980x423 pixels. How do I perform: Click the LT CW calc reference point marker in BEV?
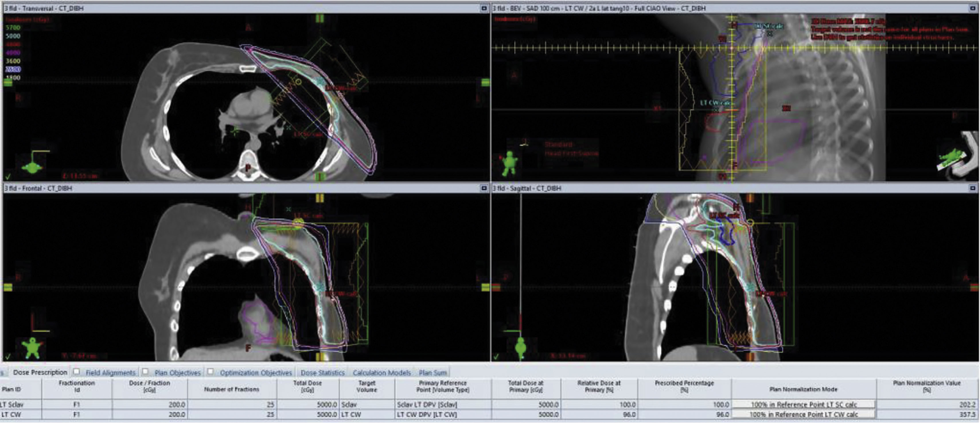716,110
